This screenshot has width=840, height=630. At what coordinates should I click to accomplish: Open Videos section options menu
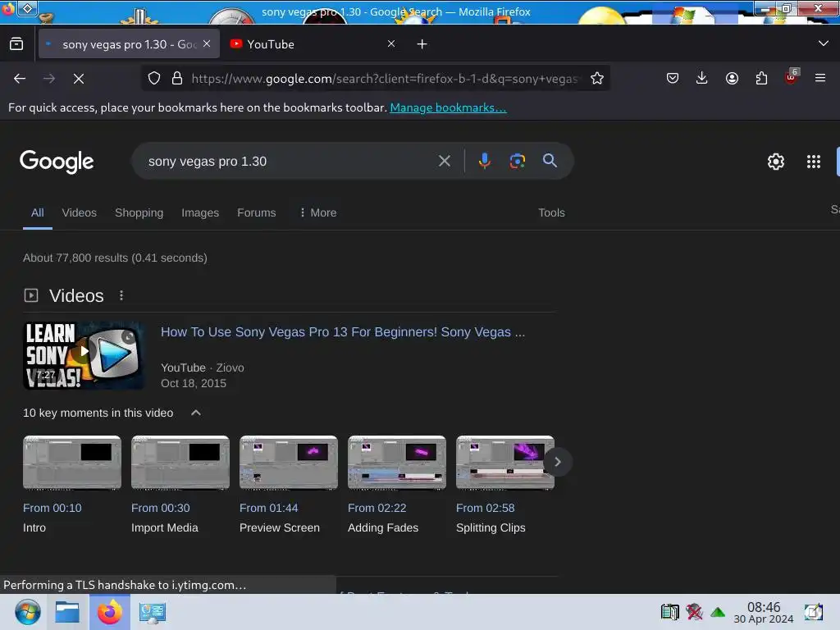click(x=121, y=295)
